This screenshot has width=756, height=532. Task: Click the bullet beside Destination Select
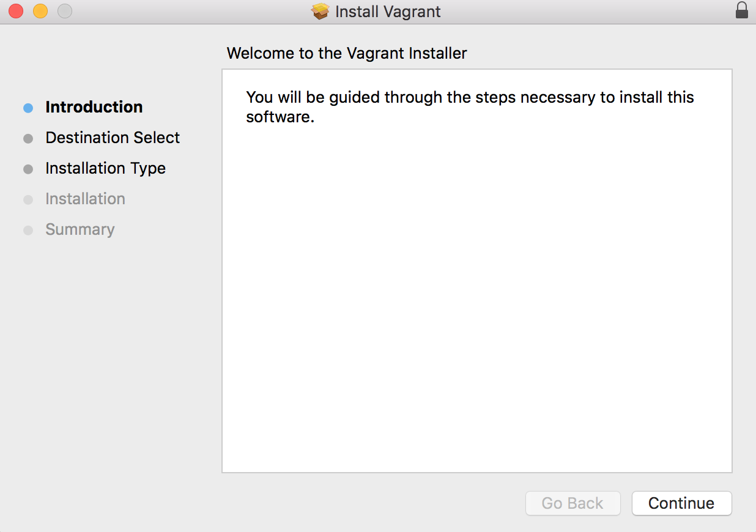[28, 139]
